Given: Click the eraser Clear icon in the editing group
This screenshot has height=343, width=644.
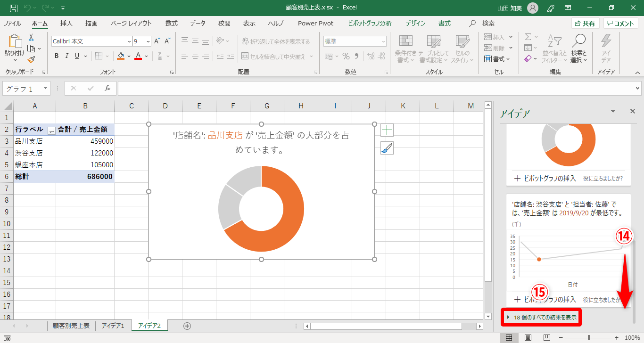Looking at the screenshot, I should (x=528, y=59).
